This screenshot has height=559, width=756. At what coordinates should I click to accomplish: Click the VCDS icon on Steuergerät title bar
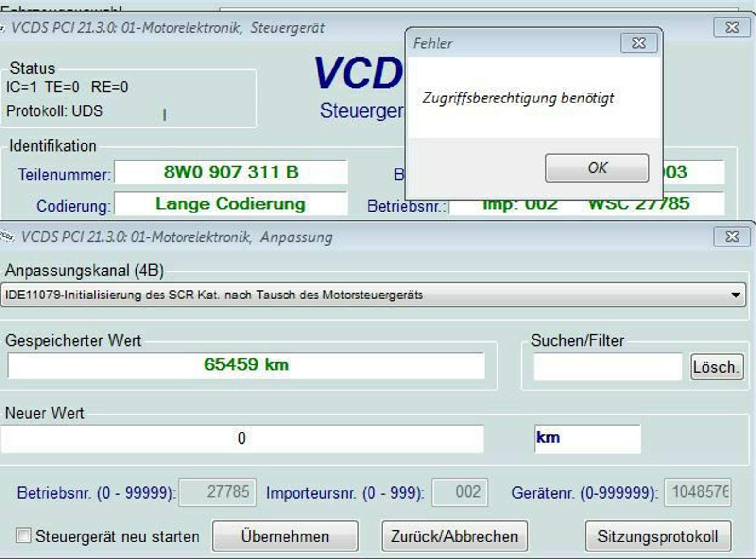[x=5, y=27]
